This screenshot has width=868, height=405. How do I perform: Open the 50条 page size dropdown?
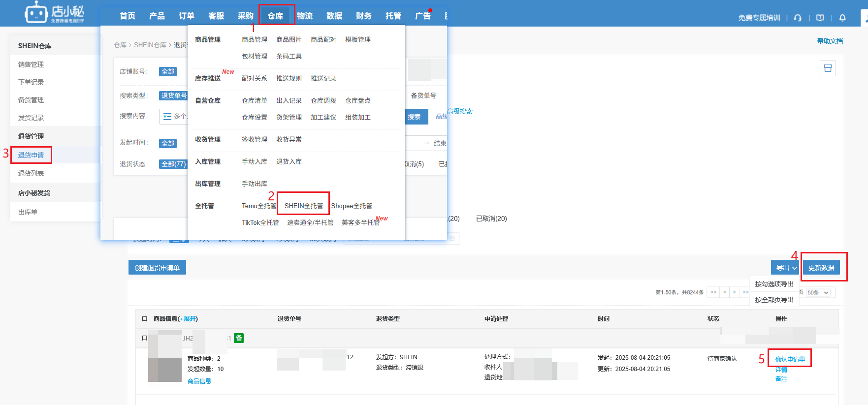tap(818, 292)
